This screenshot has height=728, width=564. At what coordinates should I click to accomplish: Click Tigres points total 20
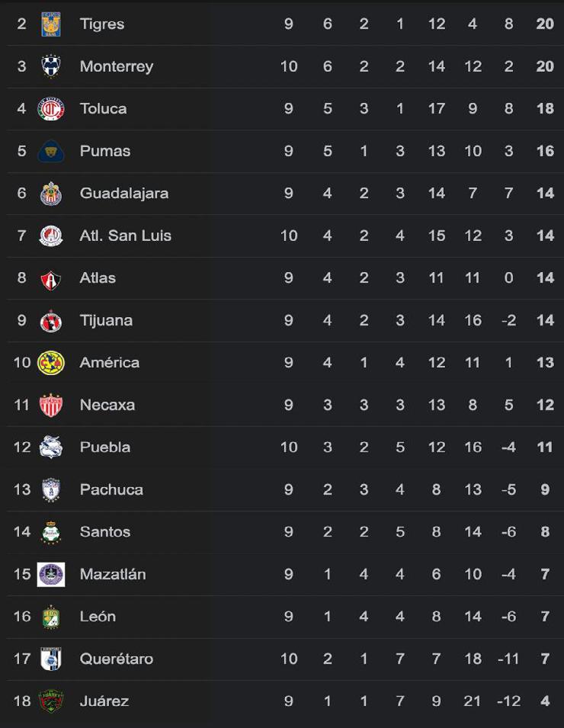[544, 24]
